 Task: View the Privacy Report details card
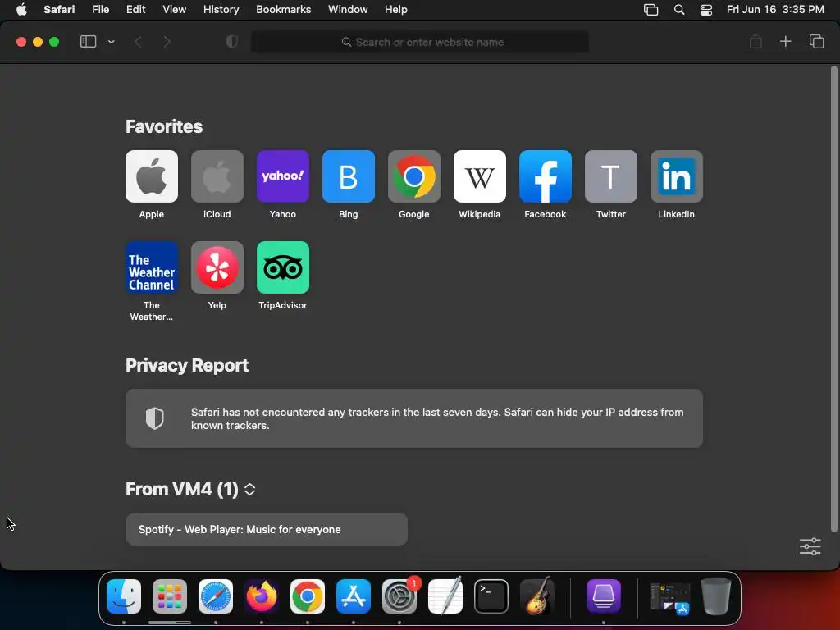point(414,418)
